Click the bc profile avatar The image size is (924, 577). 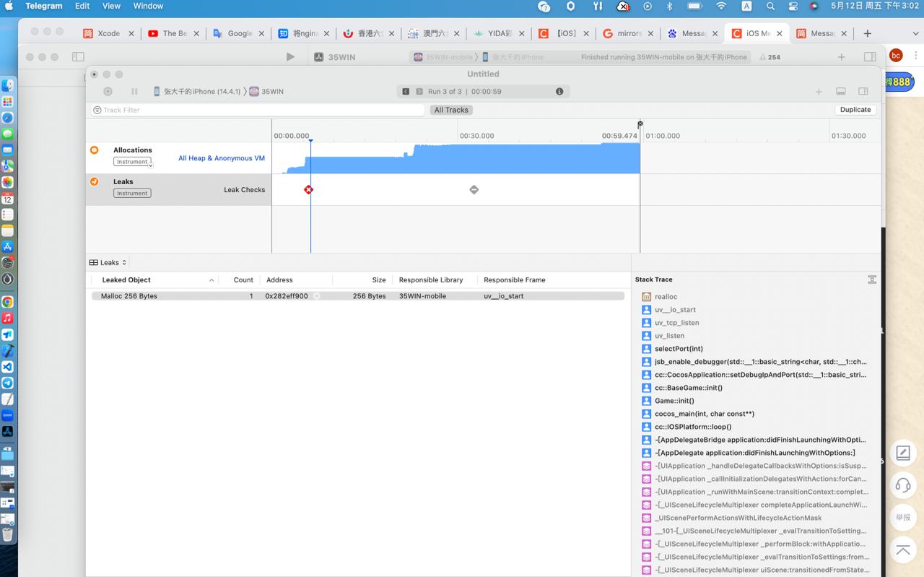pyautogui.click(x=896, y=56)
